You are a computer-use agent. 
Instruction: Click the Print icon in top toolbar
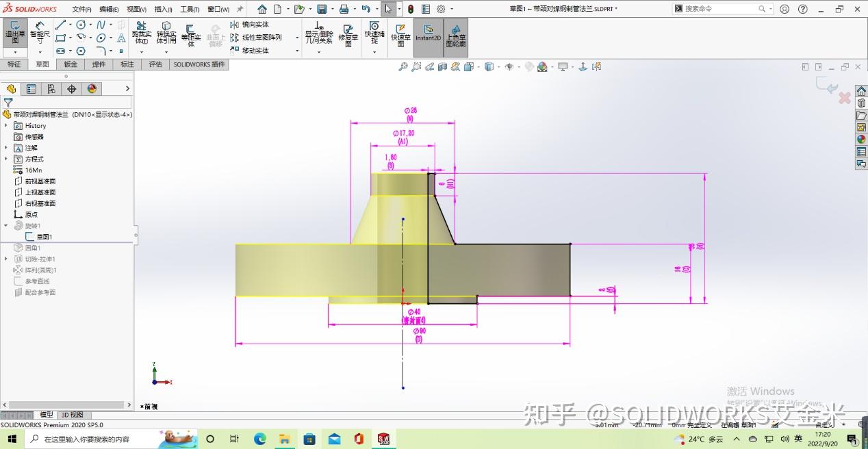pyautogui.click(x=344, y=9)
